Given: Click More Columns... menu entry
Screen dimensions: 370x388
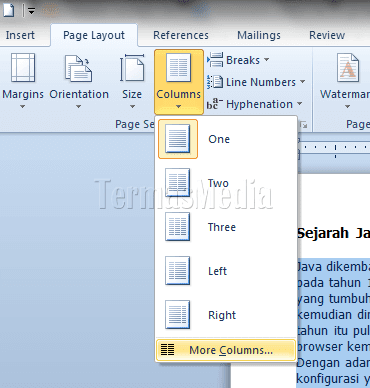Looking at the screenshot, I should 226,350.
